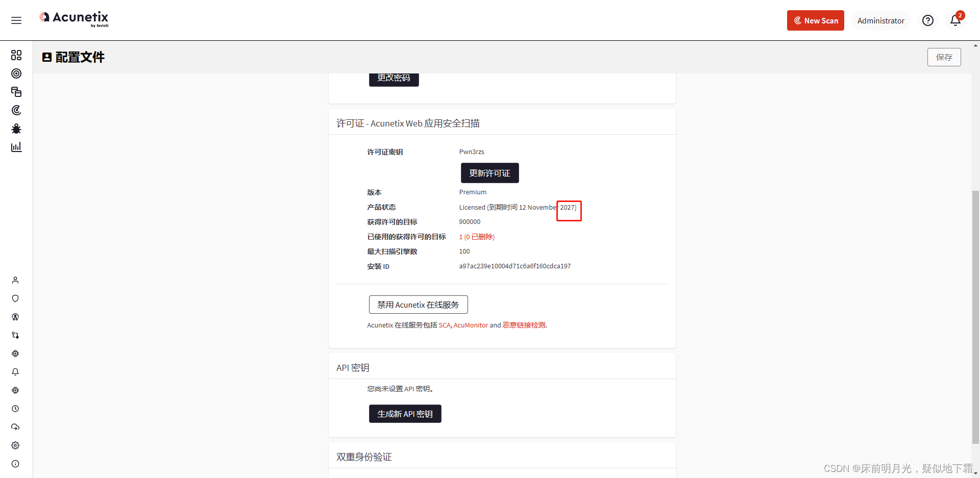Open Scans via the radar icon
The height and width of the screenshot is (478, 980).
tap(16, 110)
